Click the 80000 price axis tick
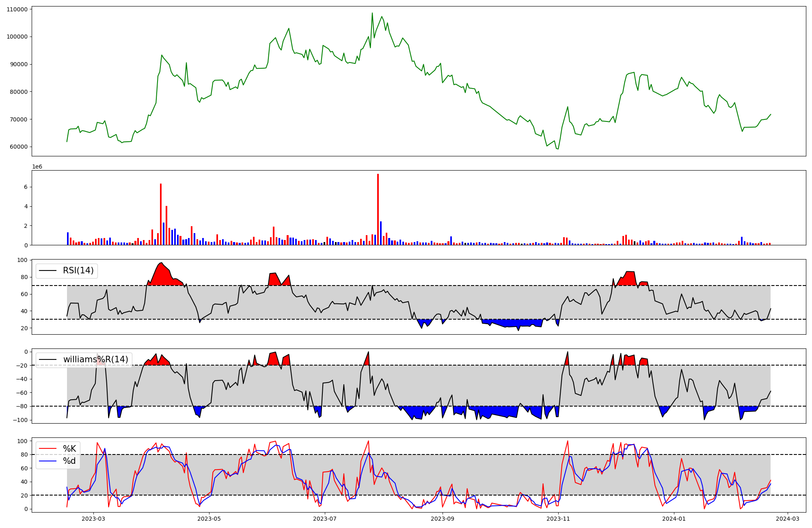The height and width of the screenshot is (528, 812). (x=19, y=92)
